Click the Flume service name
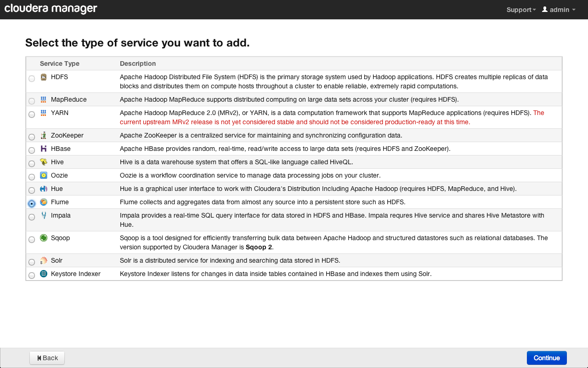The image size is (588, 368). click(x=60, y=202)
